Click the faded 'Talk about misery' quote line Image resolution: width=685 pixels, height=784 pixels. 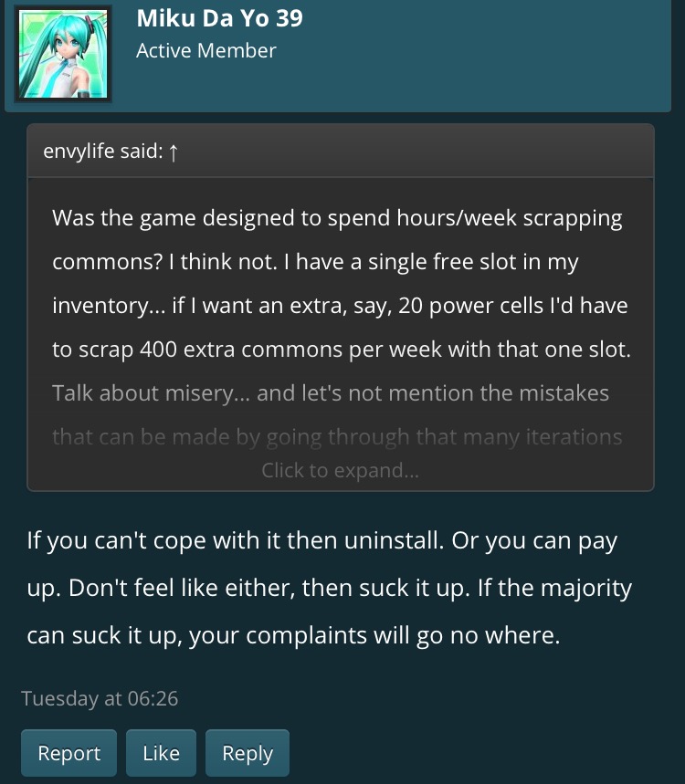(330, 394)
